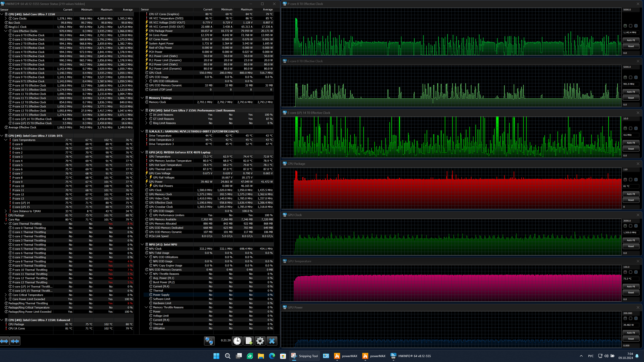This screenshot has width=644, height=362.
Task: Click the remote monitoring network computers icon
Action: point(209,341)
